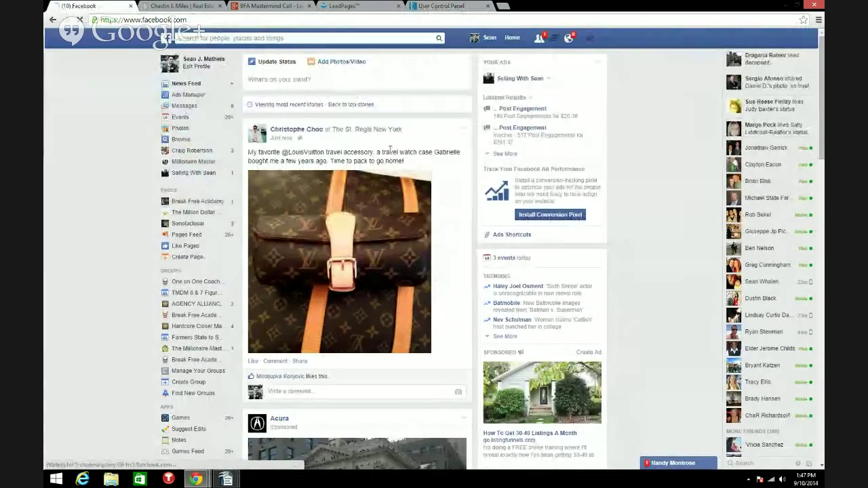868x488 pixels.
Task: Open Ads Manager in the left sidebar
Action: [188, 95]
